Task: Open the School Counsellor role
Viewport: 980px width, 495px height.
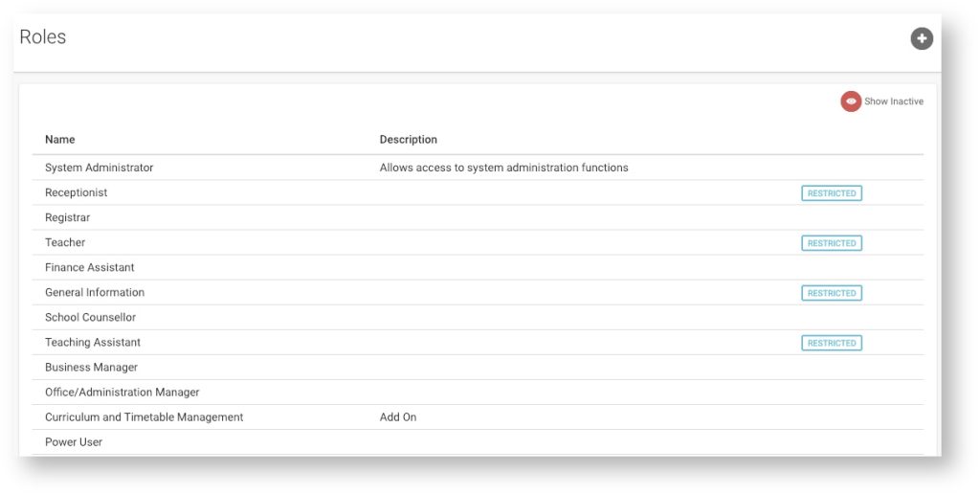Action: coord(90,318)
